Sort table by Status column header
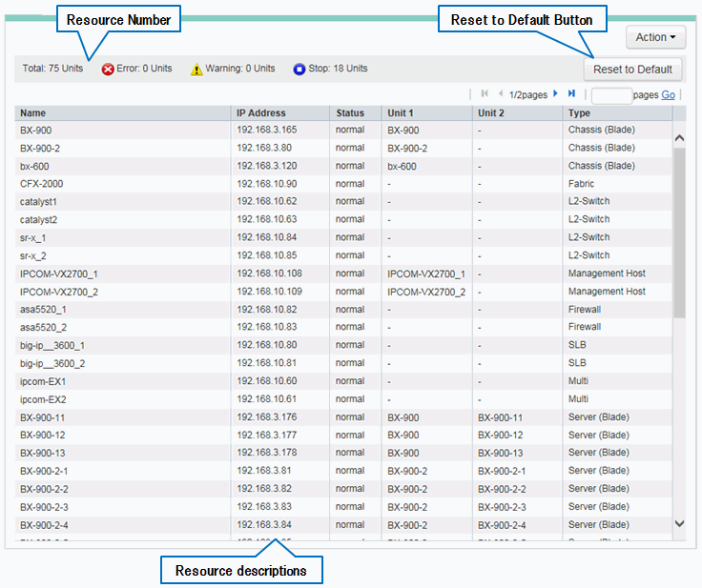Viewport: 702px width, 588px height. tap(349, 112)
